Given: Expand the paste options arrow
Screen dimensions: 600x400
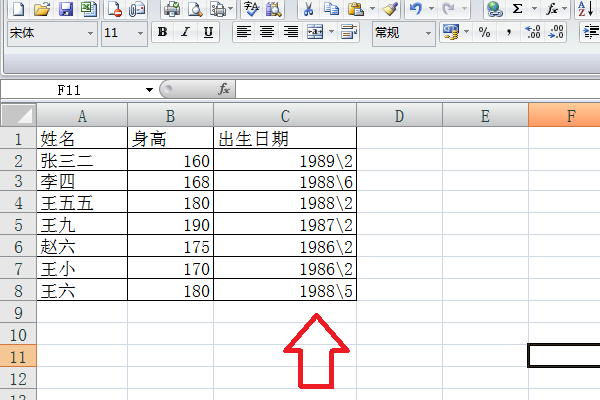Looking at the screenshot, I should pyautogui.click(x=372, y=8).
